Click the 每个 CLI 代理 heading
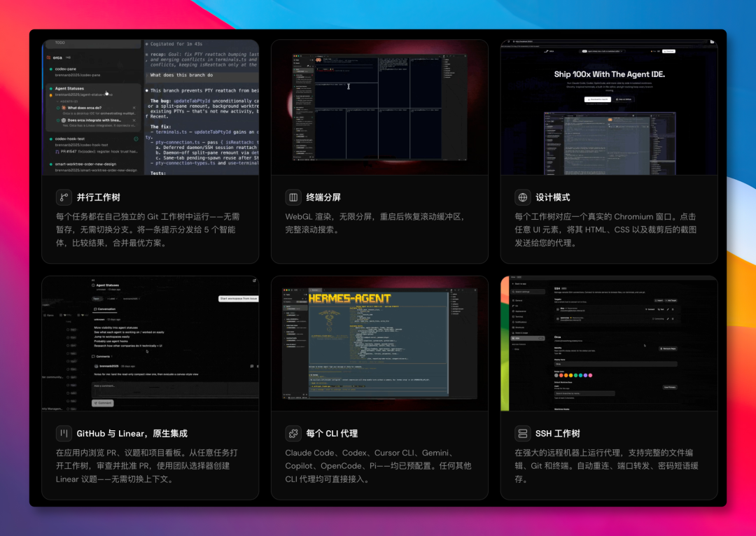Viewport: 756px width, 536px height. (x=332, y=433)
